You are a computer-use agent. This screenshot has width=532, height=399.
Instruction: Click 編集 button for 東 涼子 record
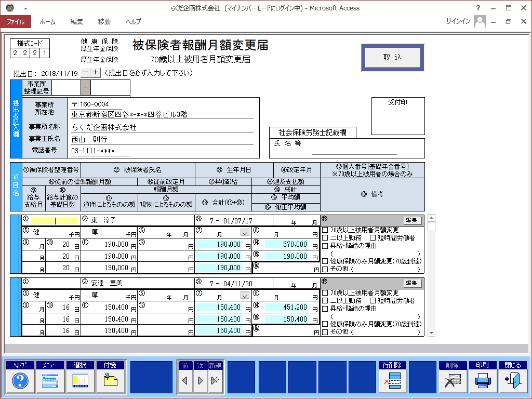(411, 220)
